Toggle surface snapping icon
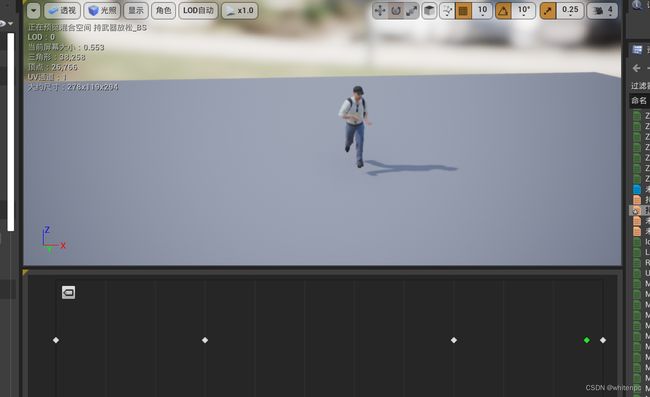 click(x=447, y=11)
